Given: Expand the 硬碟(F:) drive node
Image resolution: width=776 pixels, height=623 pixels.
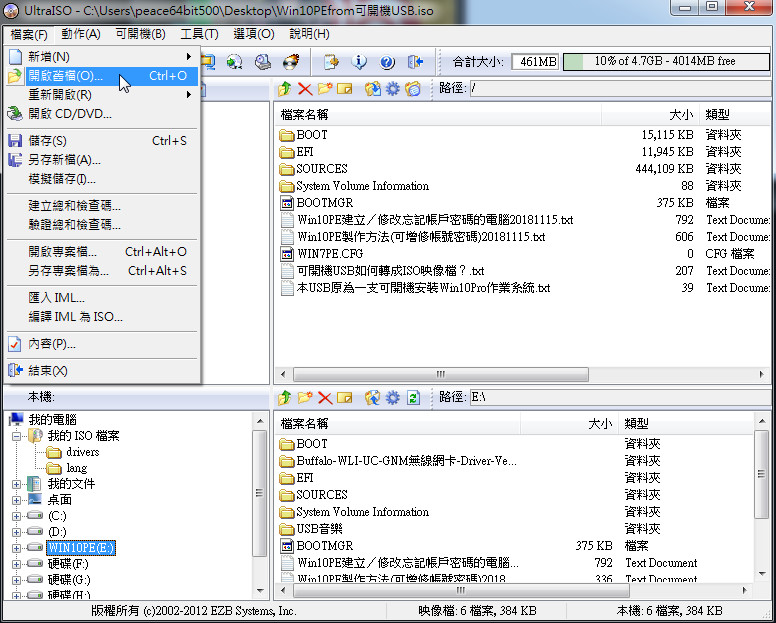Looking at the screenshot, I should tap(16, 564).
